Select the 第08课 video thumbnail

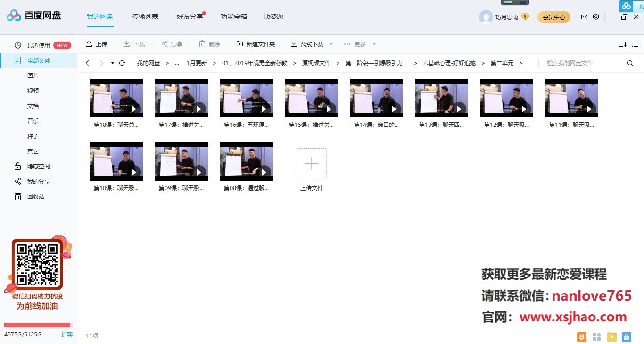247,161
